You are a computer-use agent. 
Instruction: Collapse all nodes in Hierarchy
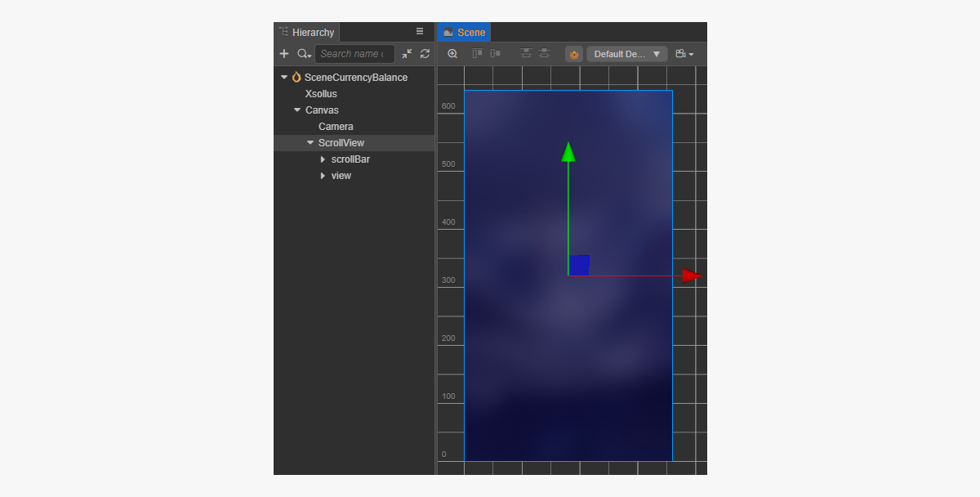coord(407,54)
